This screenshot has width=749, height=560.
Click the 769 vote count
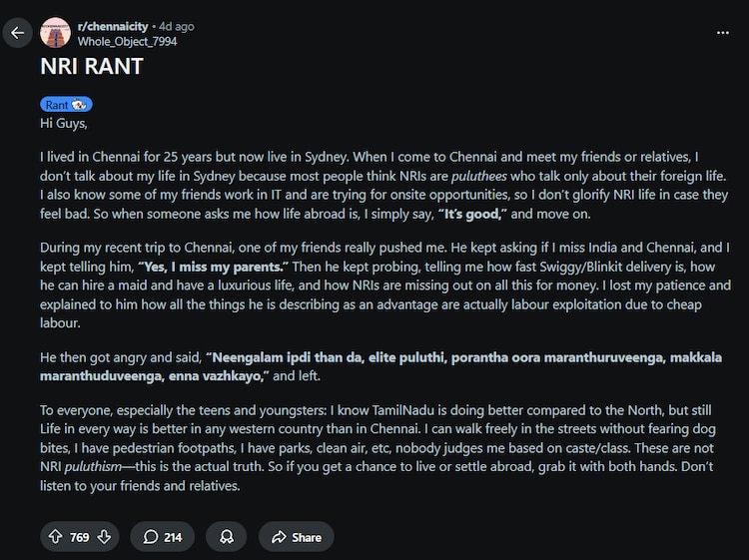[80, 537]
